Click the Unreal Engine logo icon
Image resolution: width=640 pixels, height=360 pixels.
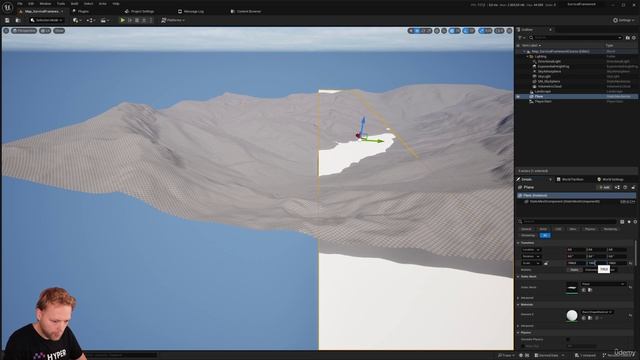click(x=7, y=7)
